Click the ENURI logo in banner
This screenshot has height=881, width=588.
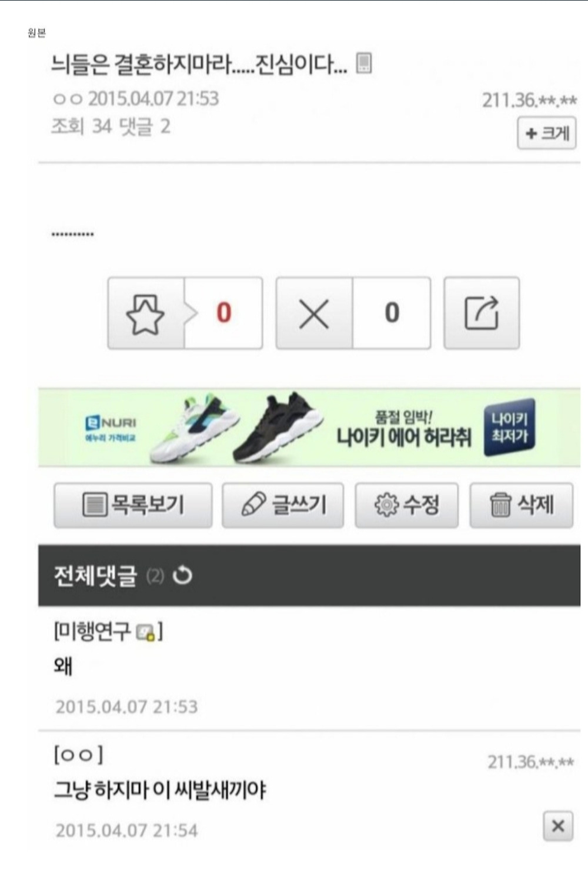(111, 428)
